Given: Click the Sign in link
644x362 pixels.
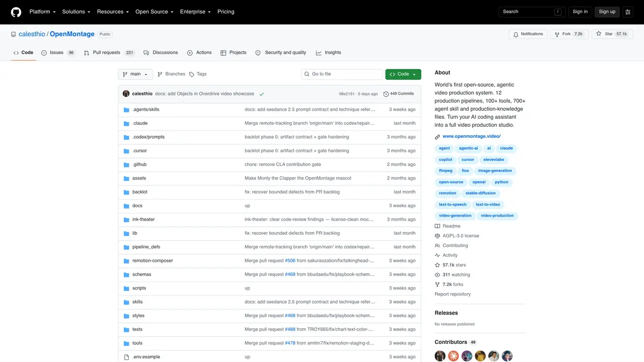Looking at the screenshot, I should pyautogui.click(x=580, y=12).
